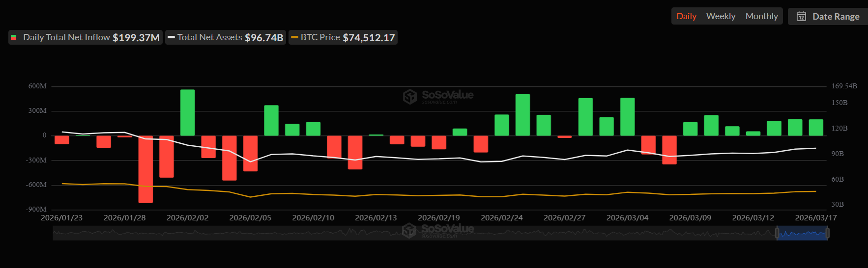Viewport: 868px width, 268px height.
Task: Select the red bar at 2026/02/19
Action: pyautogui.click(x=439, y=142)
